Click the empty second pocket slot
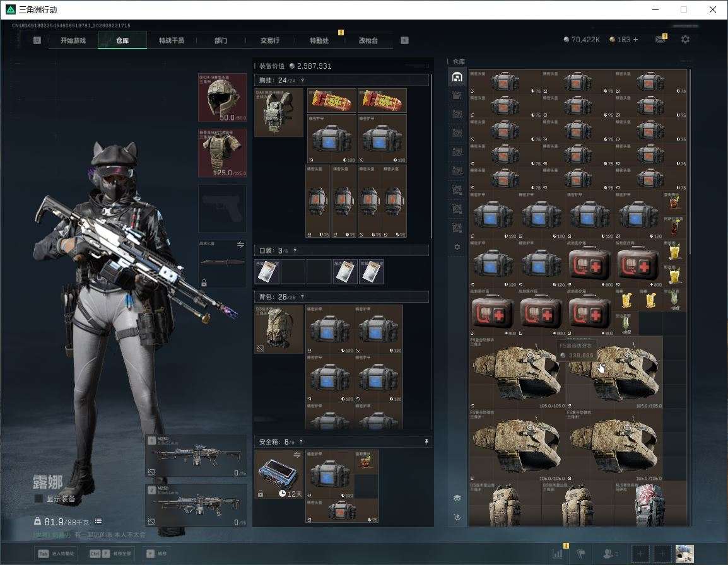The height and width of the screenshot is (565, 728). pyautogui.click(x=293, y=272)
